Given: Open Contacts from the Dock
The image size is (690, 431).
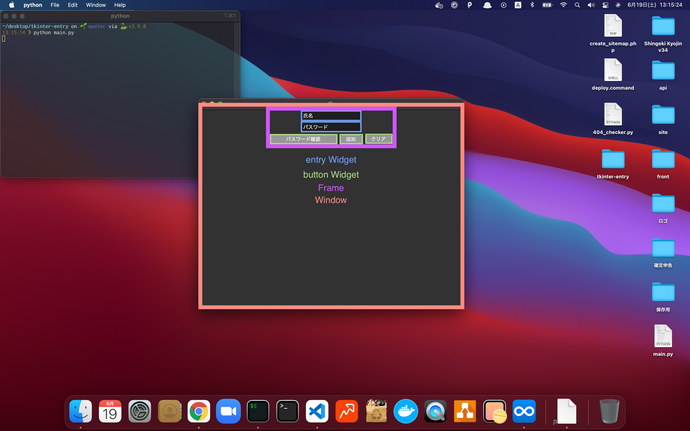Looking at the screenshot, I should [x=169, y=411].
